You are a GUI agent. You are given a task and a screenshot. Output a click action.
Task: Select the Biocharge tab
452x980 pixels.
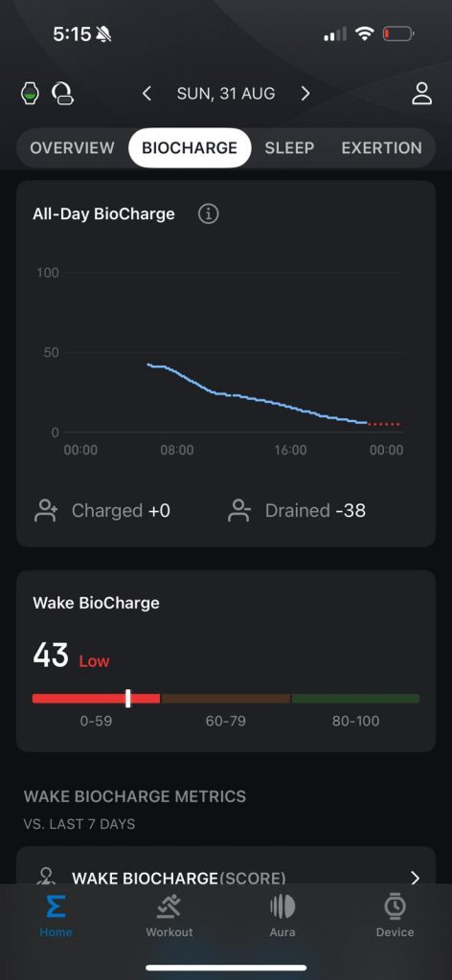coord(190,148)
